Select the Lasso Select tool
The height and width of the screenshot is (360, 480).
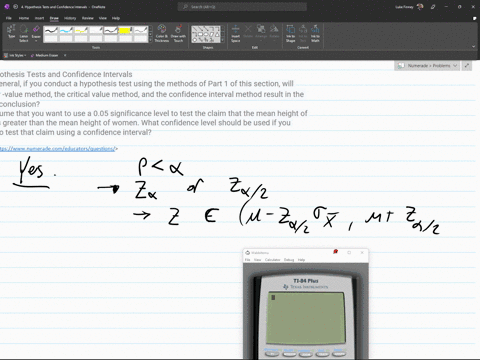tap(24, 33)
